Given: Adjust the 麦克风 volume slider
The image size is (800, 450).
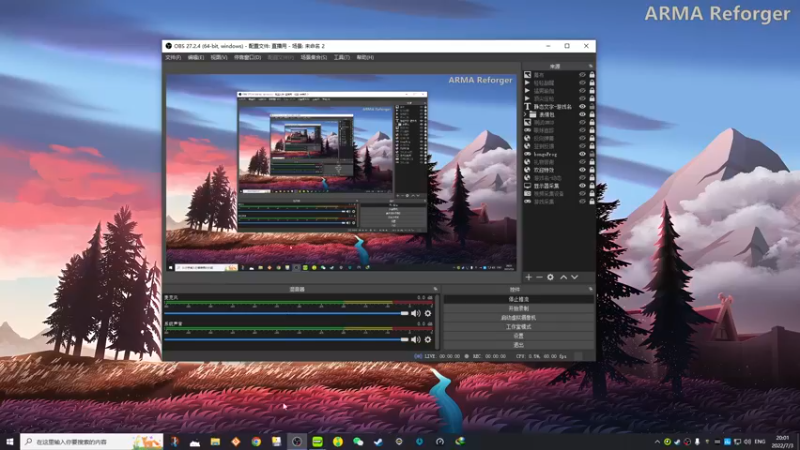Looking at the screenshot, I should click(286, 313).
